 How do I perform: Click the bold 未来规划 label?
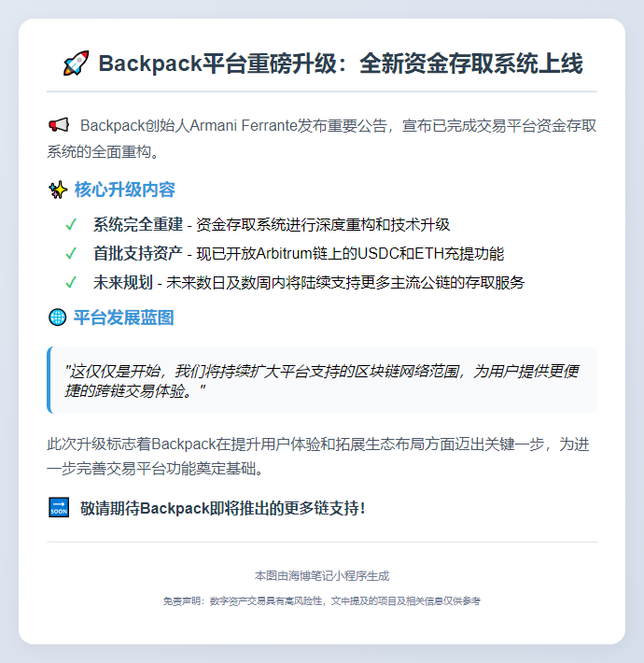pos(123,282)
